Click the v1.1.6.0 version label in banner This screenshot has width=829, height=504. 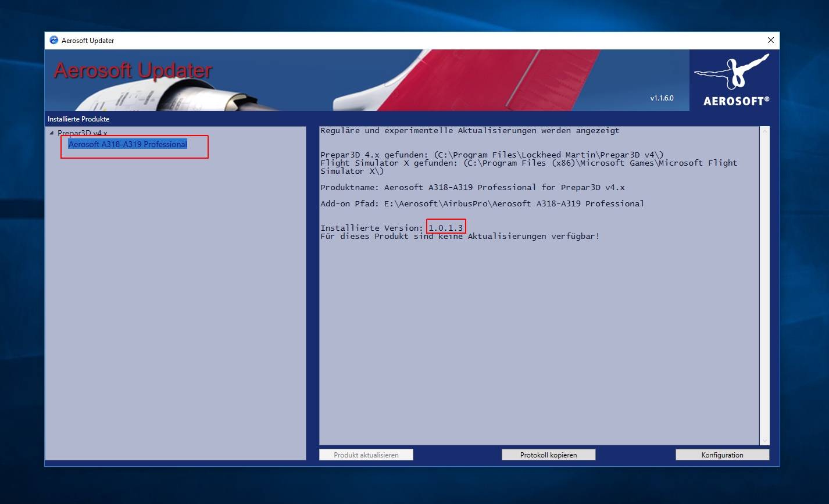(662, 98)
